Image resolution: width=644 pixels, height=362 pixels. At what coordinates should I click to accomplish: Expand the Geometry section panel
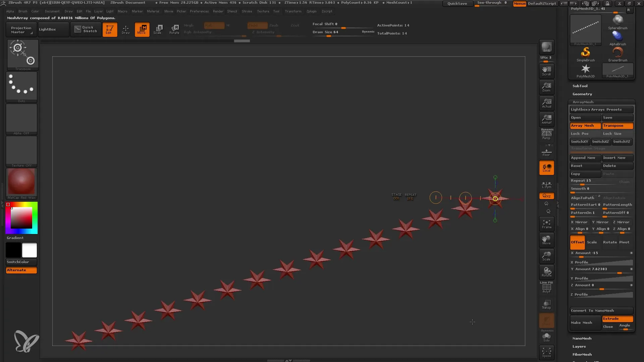[582, 94]
